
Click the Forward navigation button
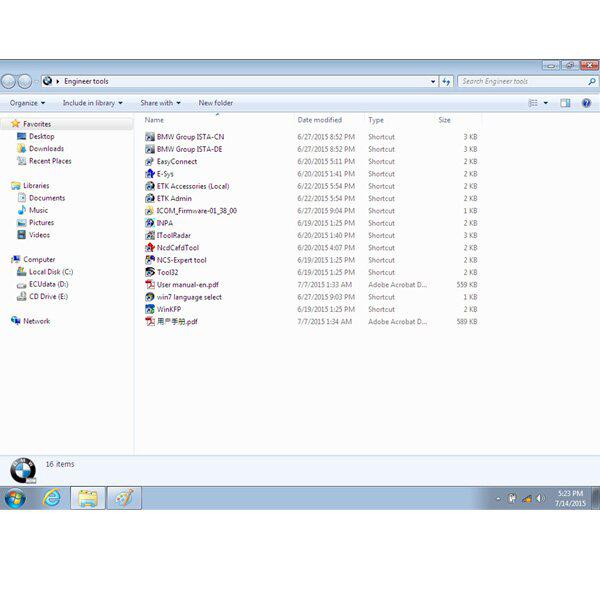pos(25,81)
